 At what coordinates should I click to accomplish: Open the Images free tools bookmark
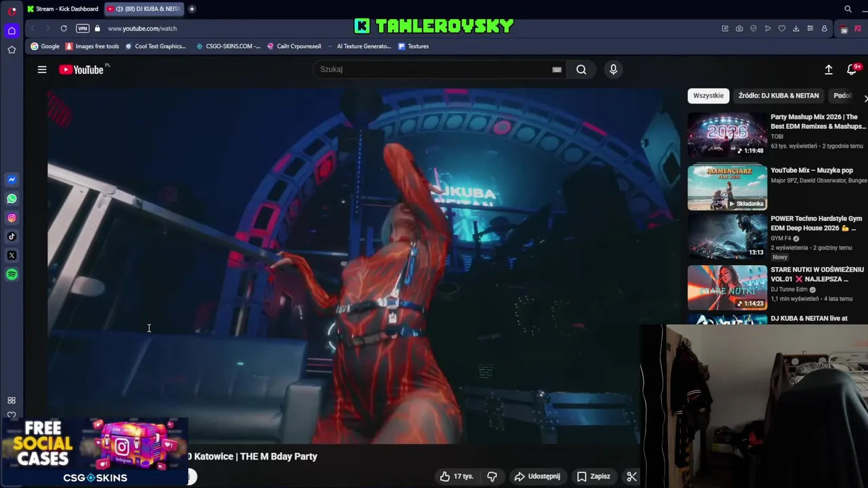[92, 46]
